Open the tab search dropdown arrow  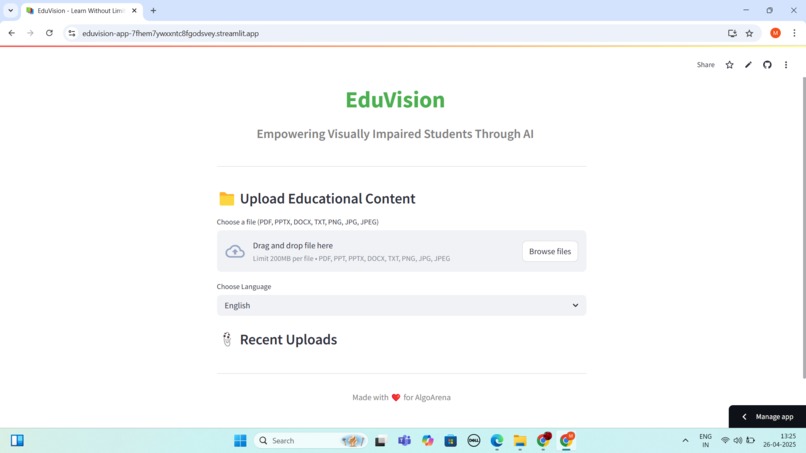tap(10, 10)
